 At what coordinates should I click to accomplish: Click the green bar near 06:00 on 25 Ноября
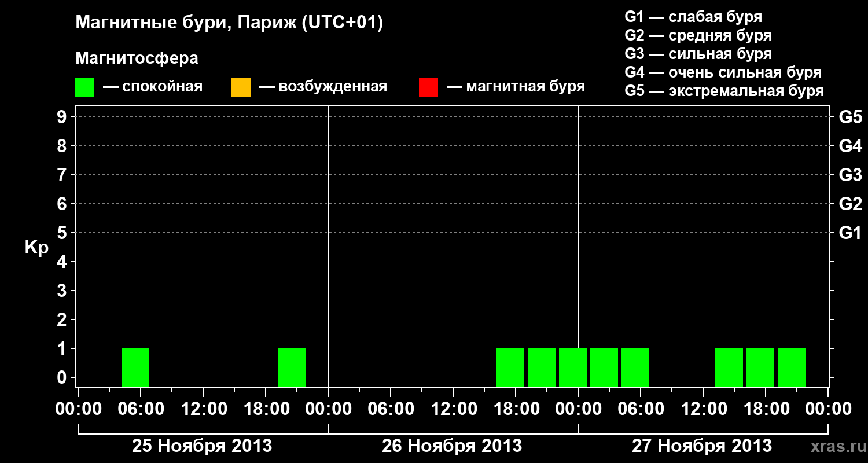135,367
